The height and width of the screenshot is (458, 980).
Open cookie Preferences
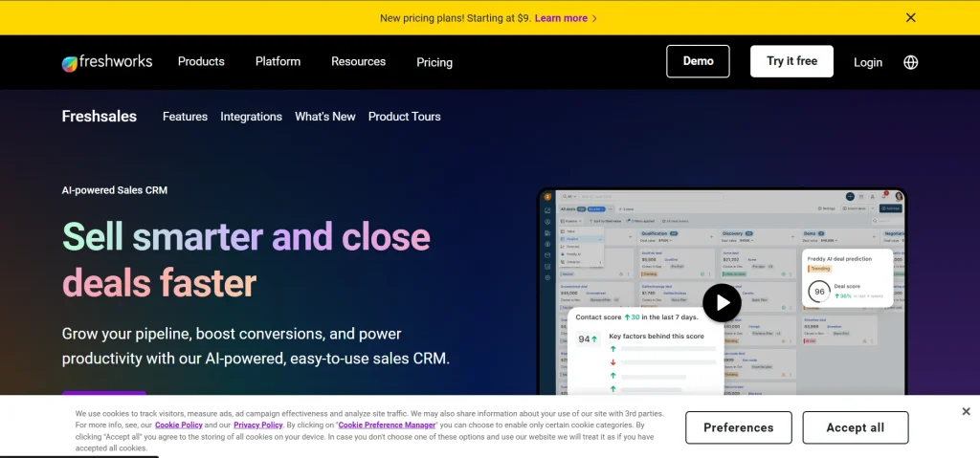[738, 427]
